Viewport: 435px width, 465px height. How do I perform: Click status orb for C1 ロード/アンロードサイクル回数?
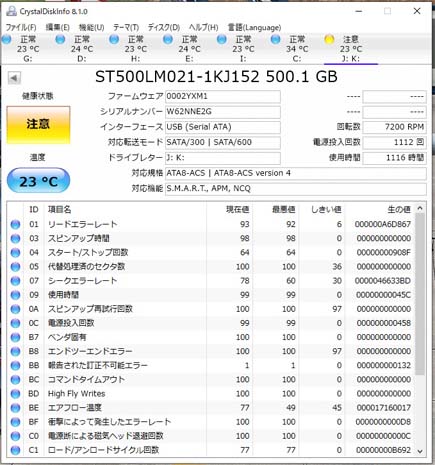[15, 450]
